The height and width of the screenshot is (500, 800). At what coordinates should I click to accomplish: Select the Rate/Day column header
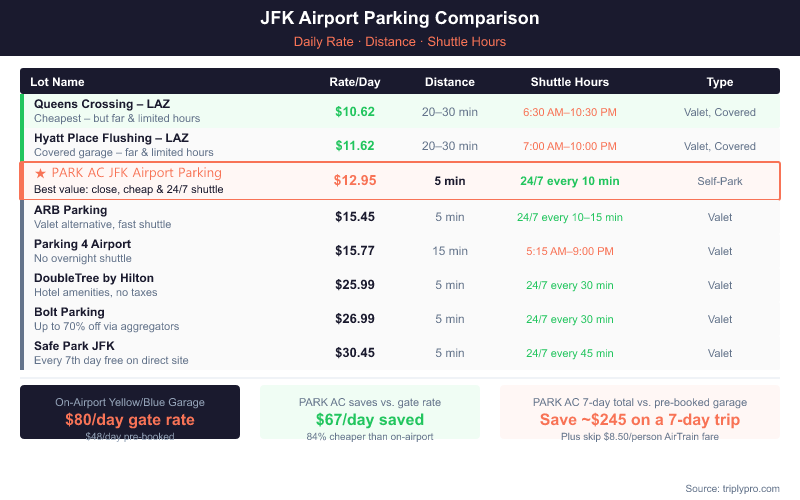click(355, 82)
